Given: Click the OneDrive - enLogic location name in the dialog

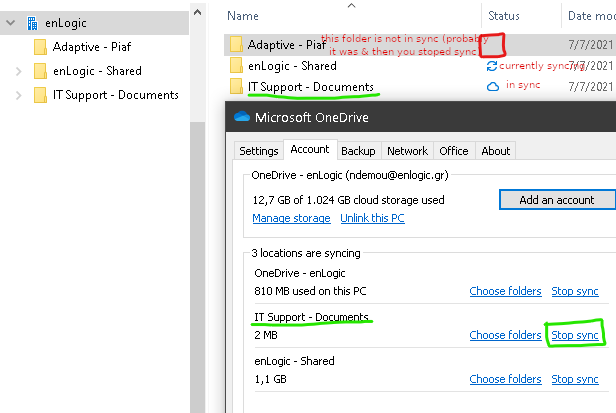Looking at the screenshot, I should pos(300,273).
